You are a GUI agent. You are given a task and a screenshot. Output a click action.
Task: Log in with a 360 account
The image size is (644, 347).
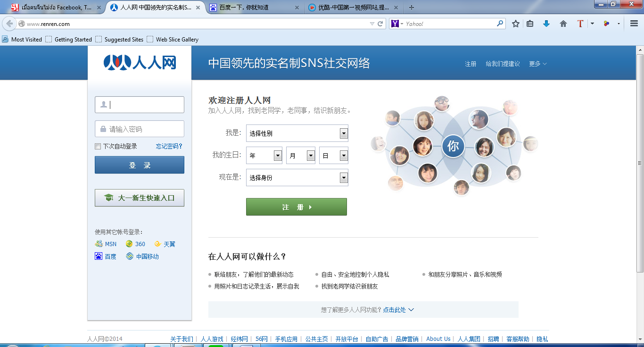(136, 244)
